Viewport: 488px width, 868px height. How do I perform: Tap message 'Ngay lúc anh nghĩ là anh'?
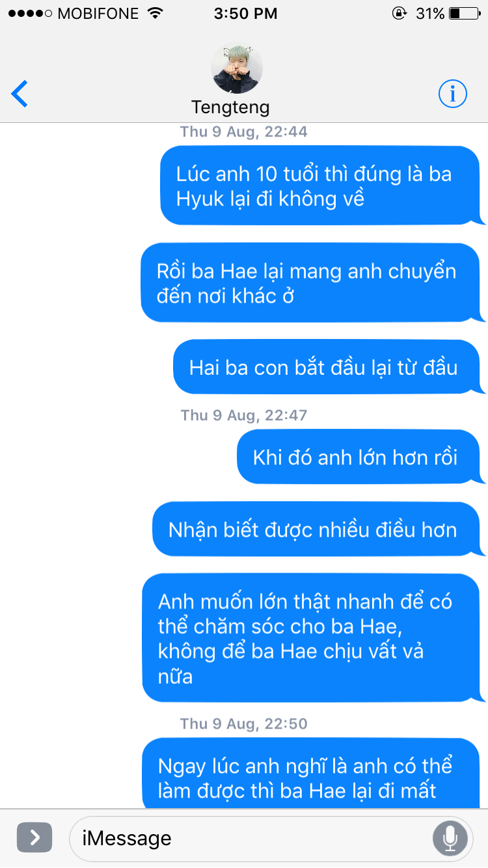[314, 774]
